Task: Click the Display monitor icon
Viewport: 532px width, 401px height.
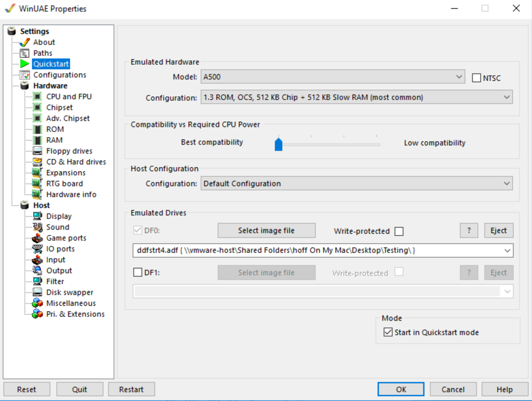Action: [x=37, y=216]
